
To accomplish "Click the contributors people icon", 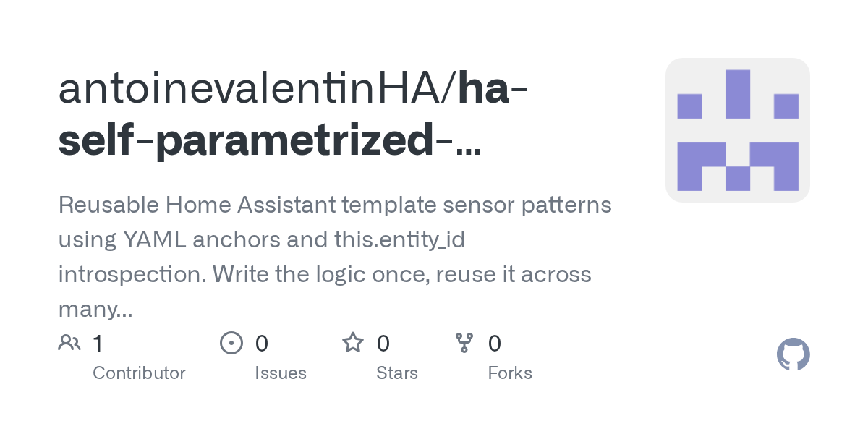I will click(69, 343).
